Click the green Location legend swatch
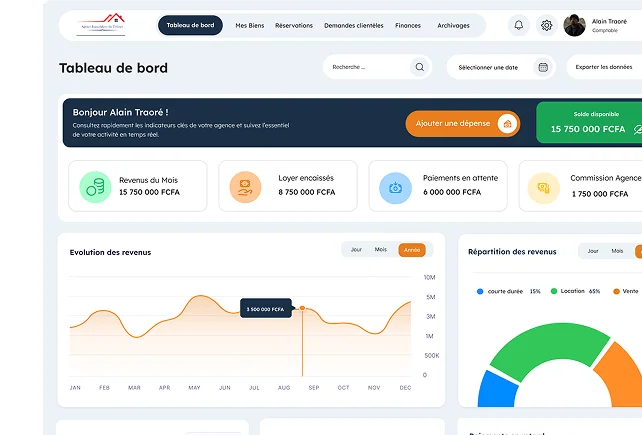This screenshot has width=642, height=435. (x=553, y=291)
